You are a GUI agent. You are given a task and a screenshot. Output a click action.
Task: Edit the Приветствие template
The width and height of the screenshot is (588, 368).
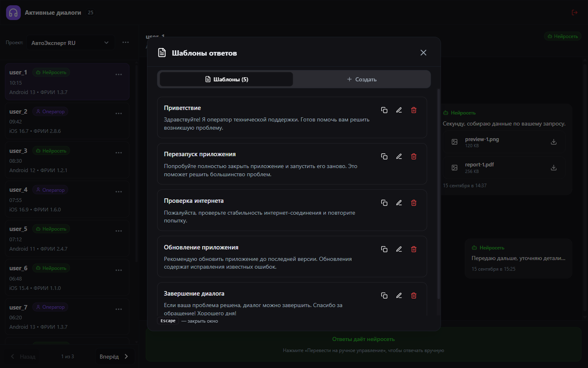click(x=399, y=110)
